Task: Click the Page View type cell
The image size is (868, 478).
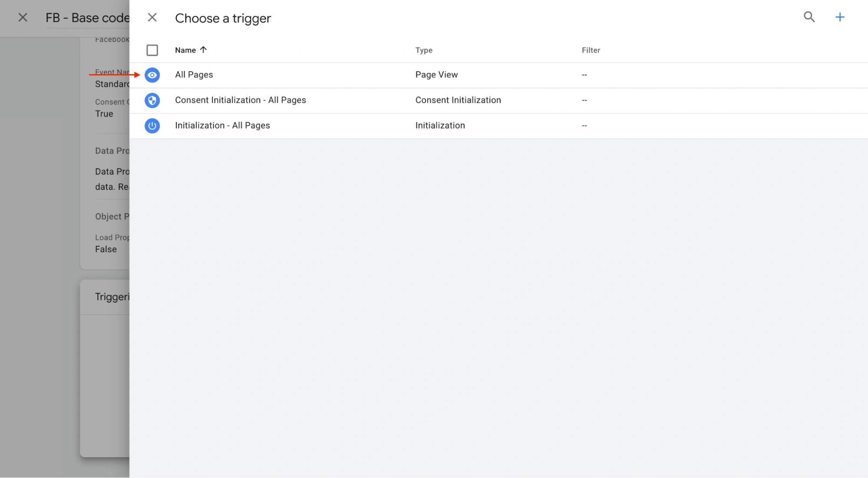Action: [436, 75]
